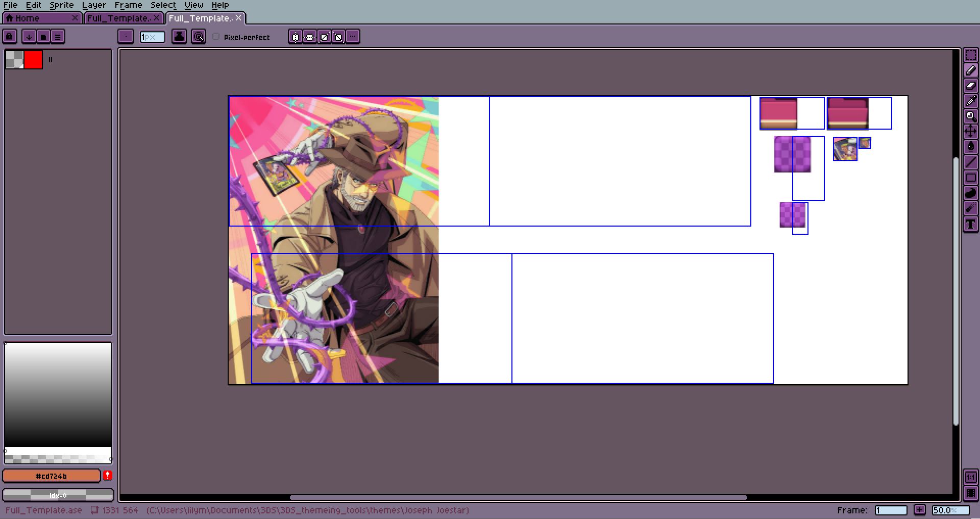Click the Full_Template.ase filename in status bar
980x519 pixels.
coord(43,510)
